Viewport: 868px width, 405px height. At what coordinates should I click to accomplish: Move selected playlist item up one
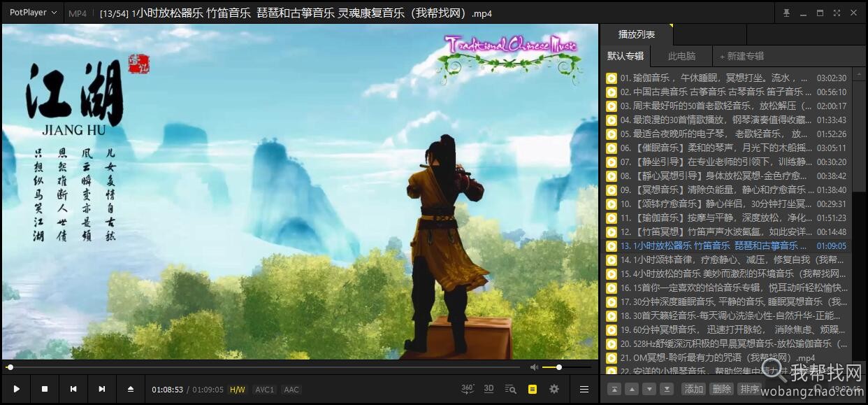[x=631, y=389]
